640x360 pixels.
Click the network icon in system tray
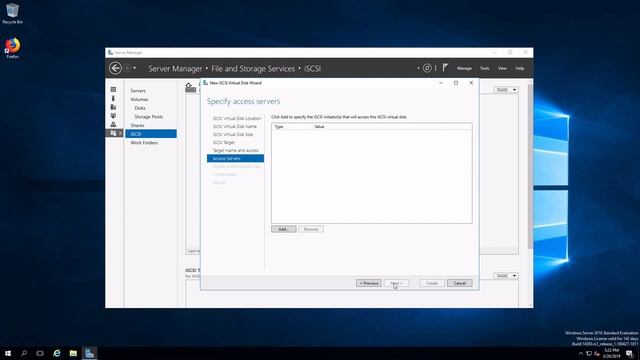(589, 353)
